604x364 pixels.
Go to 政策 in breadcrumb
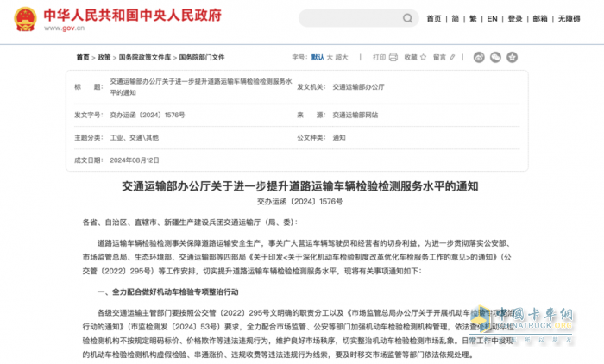[x=104, y=58]
